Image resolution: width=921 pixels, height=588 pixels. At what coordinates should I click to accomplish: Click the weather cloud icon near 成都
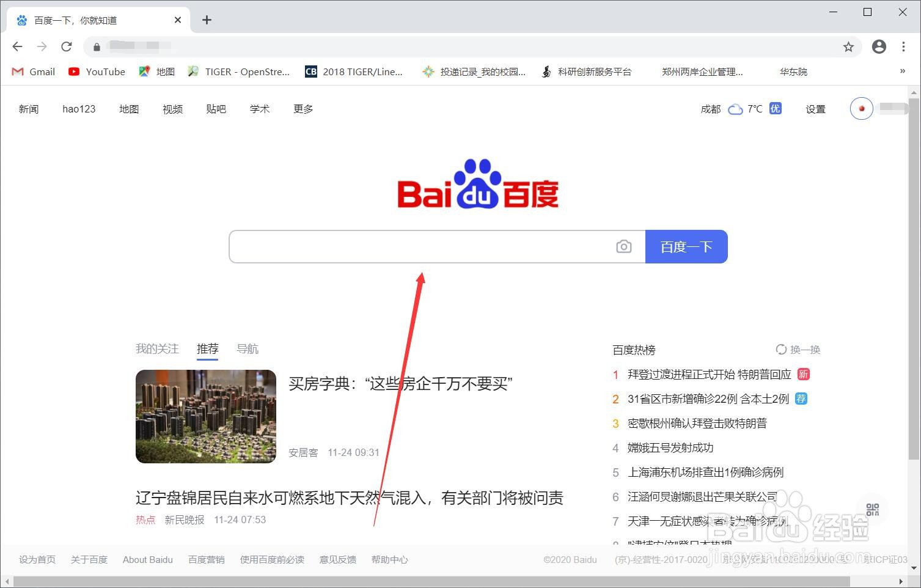coord(735,109)
